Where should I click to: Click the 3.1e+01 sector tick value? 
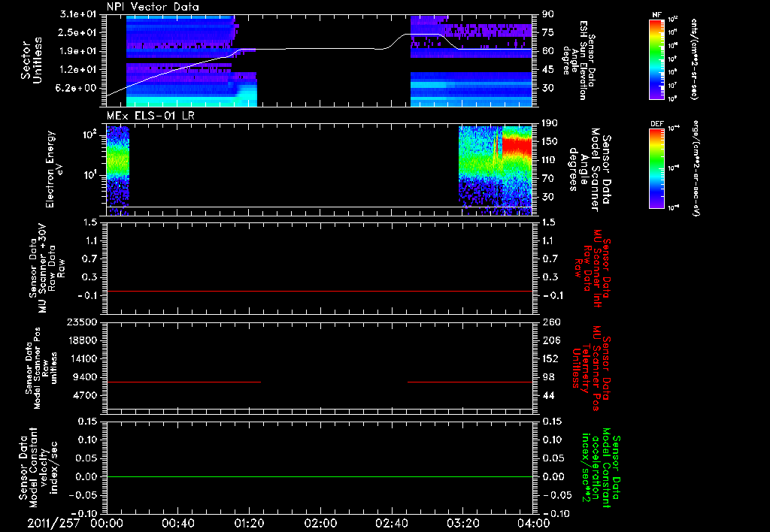tap(78, 14)
